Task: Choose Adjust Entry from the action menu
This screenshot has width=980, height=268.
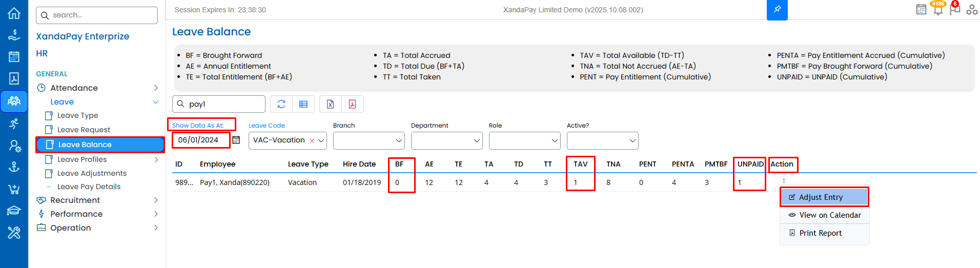Action: (824, 197)
